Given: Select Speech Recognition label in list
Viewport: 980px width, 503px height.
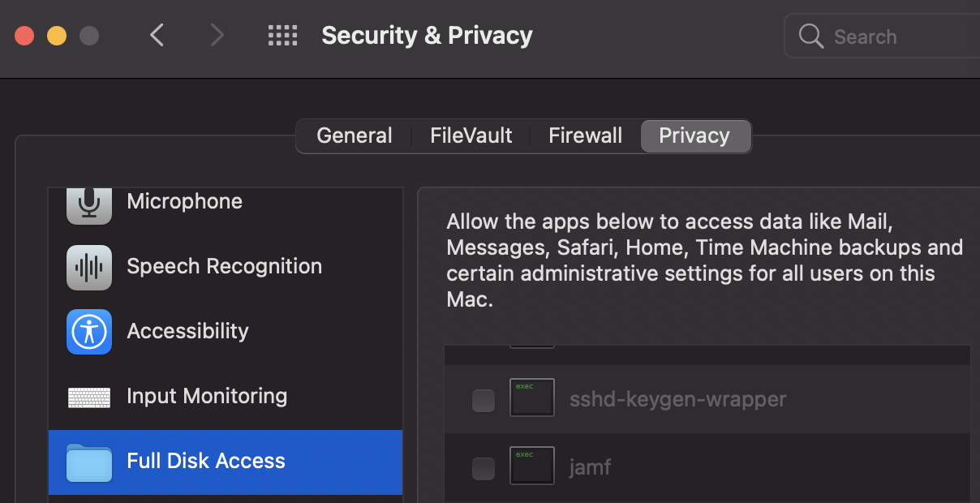Looking at the screenshot, I should coord(224,266).
